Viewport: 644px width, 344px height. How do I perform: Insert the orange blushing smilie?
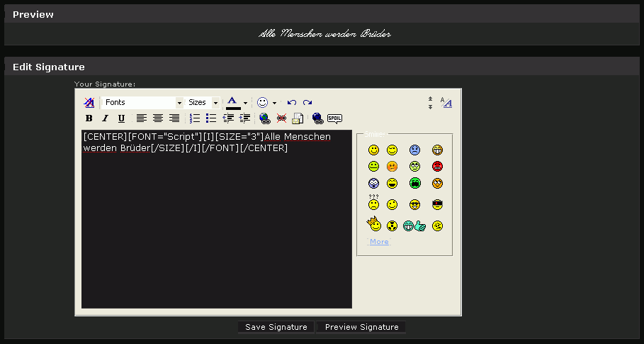[x=392, y=167]
